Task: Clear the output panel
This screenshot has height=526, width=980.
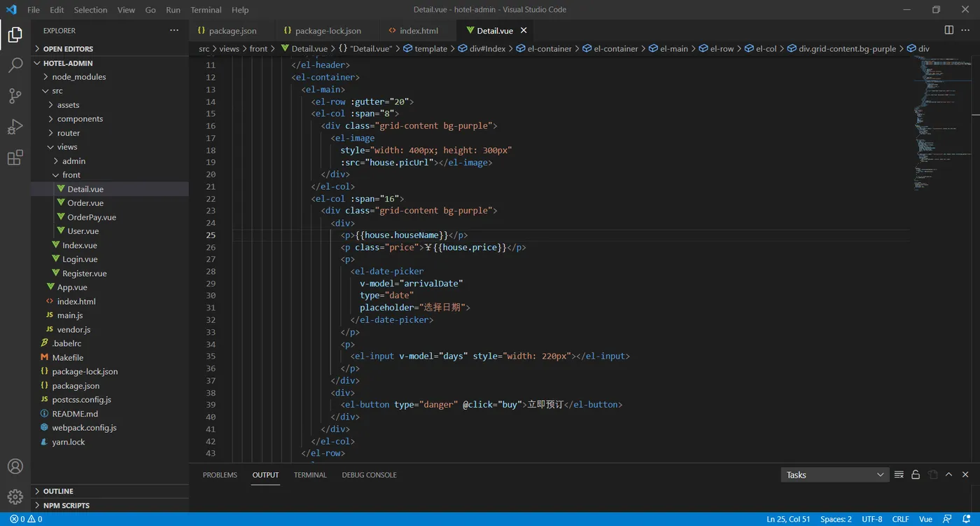Action: coord(899,475)
